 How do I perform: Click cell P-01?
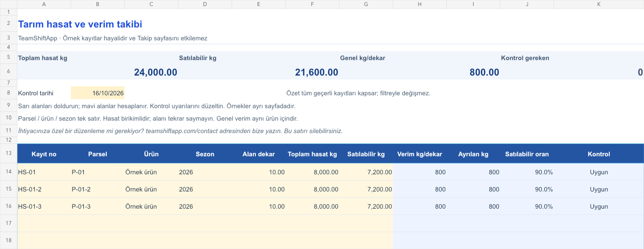tap(97, 172)
